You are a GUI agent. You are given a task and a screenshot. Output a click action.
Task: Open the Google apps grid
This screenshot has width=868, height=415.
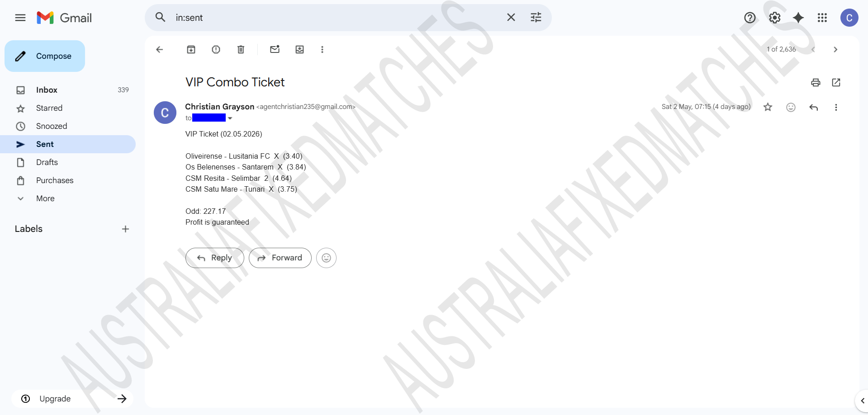point(822,18)
